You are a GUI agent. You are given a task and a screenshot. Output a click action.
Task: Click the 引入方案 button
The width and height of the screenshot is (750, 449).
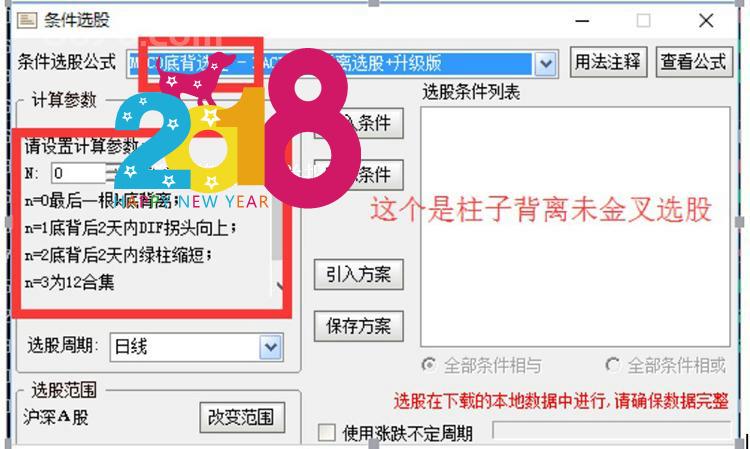(x=358, y=274)
